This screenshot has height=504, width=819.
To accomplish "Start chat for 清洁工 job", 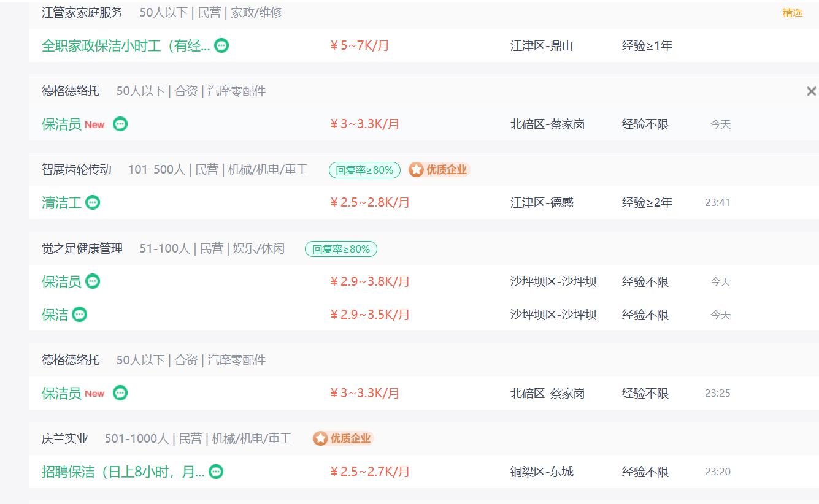I will pos(93,202).
